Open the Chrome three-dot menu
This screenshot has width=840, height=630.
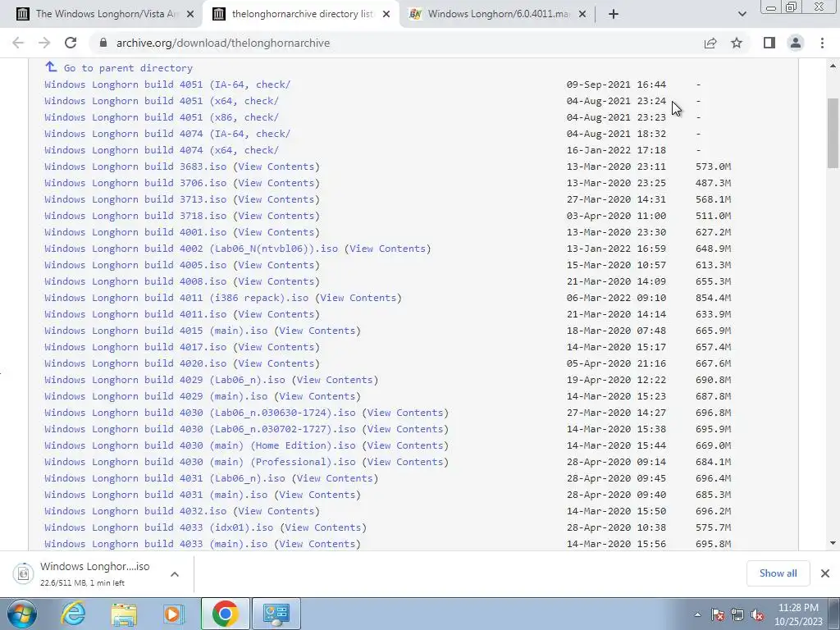pyautogui.click(x=822, y=43)
